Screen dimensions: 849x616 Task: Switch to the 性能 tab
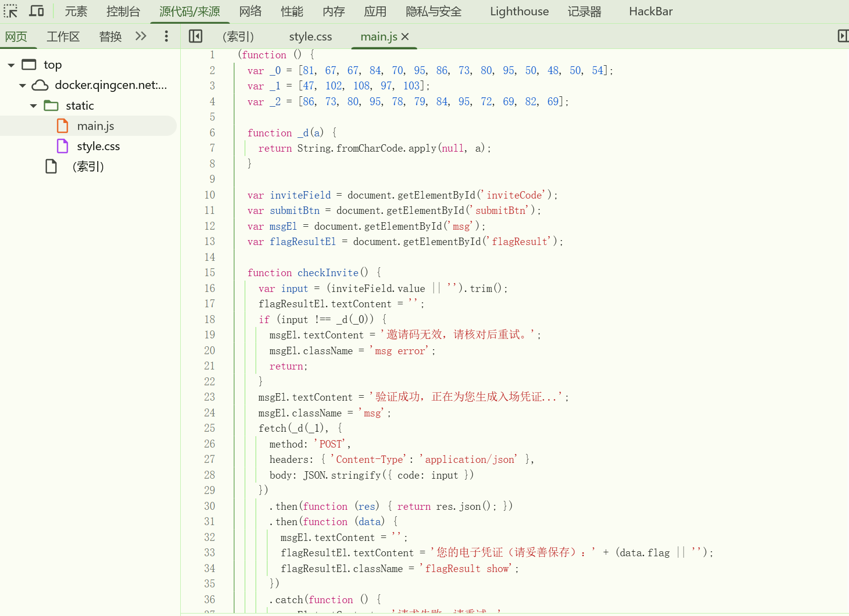292,11
